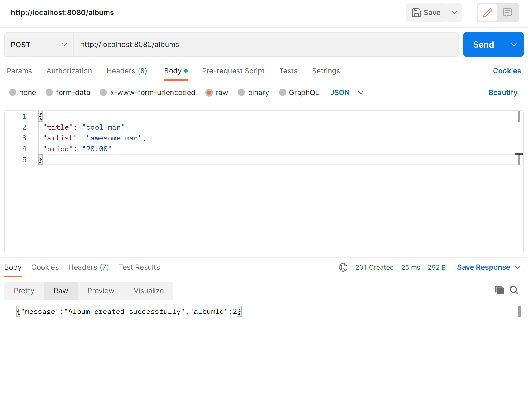Open the comments icon
The width and height of the screenshot is (532, 403).
(x=507, y=13)
